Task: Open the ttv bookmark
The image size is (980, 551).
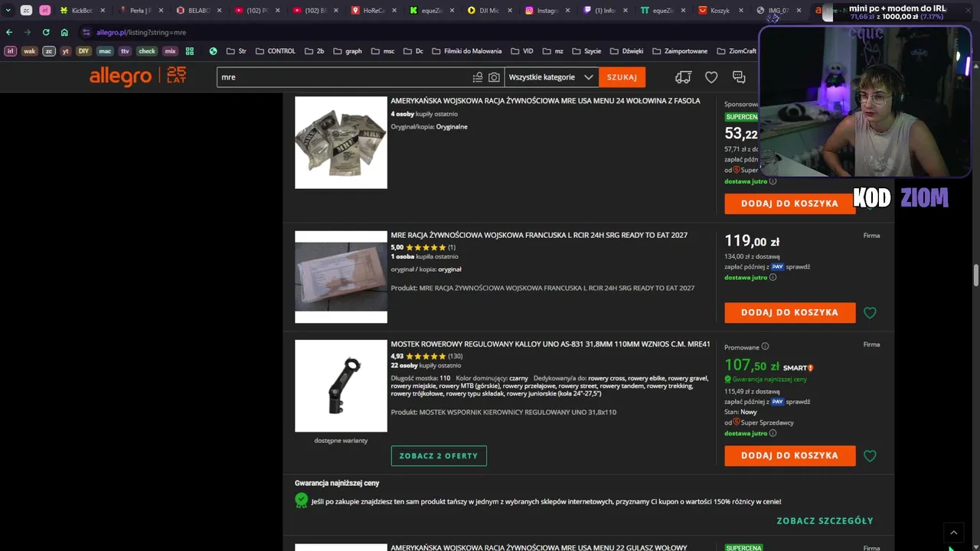Action: click(125, 51)
